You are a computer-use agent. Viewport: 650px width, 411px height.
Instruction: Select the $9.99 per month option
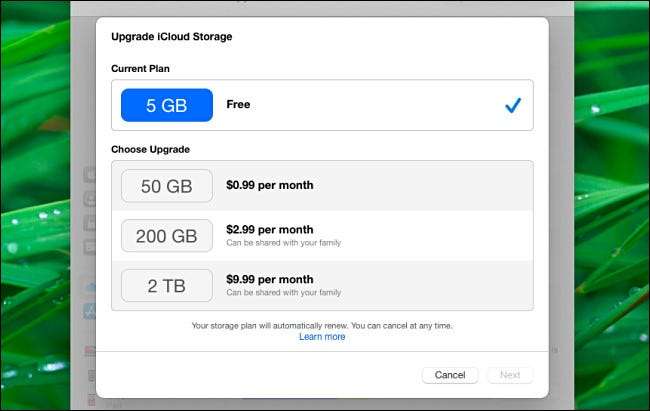tap(270, 280)
